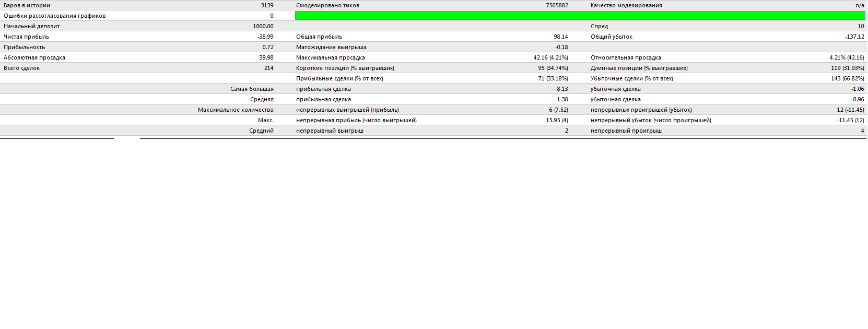Select consecutive losses value 12 (-11.45)
The image size is (868, 329).
pyautogui.click(x=850, y=110)
